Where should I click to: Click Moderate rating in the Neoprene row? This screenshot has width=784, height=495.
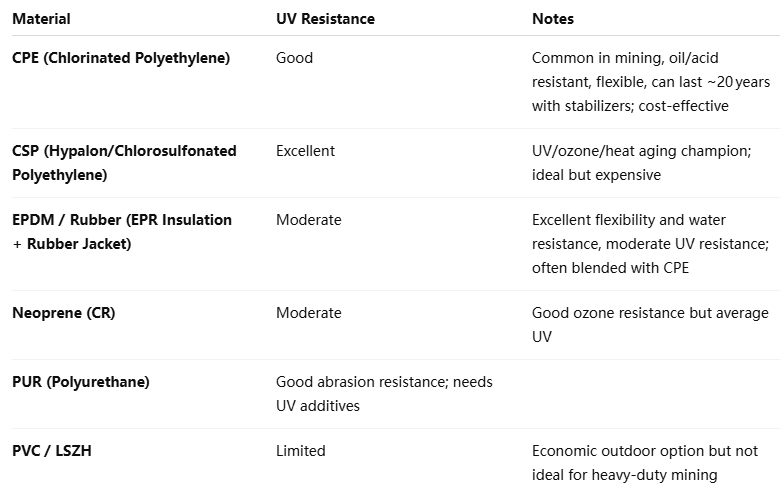tap(308, 313)
